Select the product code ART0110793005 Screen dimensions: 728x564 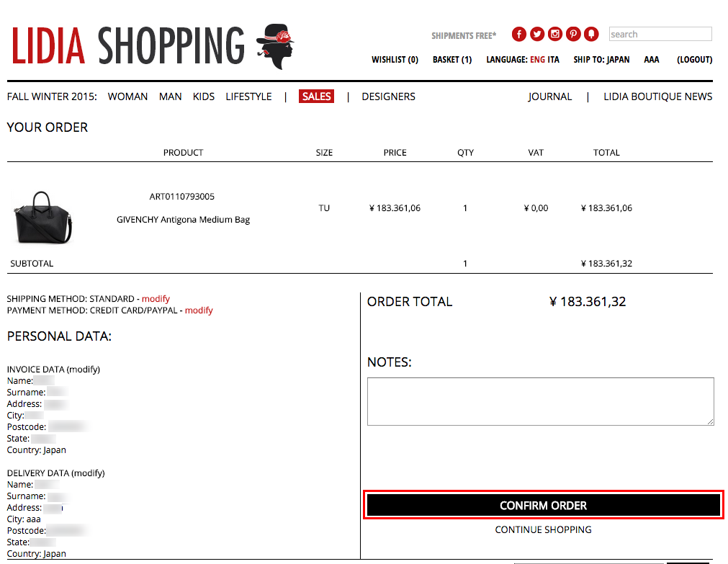[182, 197]
